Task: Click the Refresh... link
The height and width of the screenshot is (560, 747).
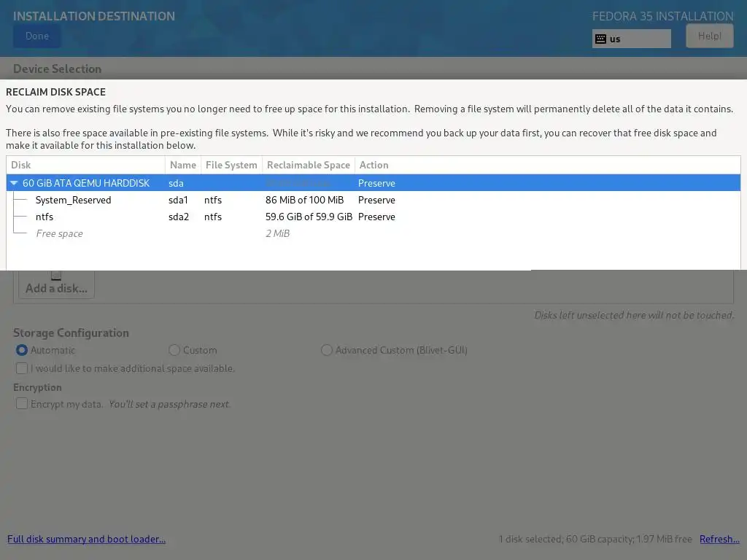Action: pyautogui.click(x=719, y=539)
